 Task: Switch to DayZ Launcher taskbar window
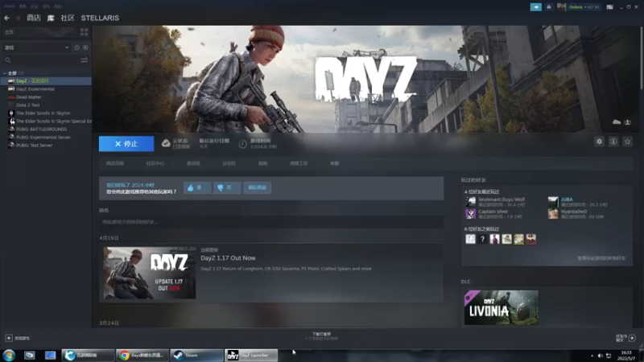click(x=251, y=355)
